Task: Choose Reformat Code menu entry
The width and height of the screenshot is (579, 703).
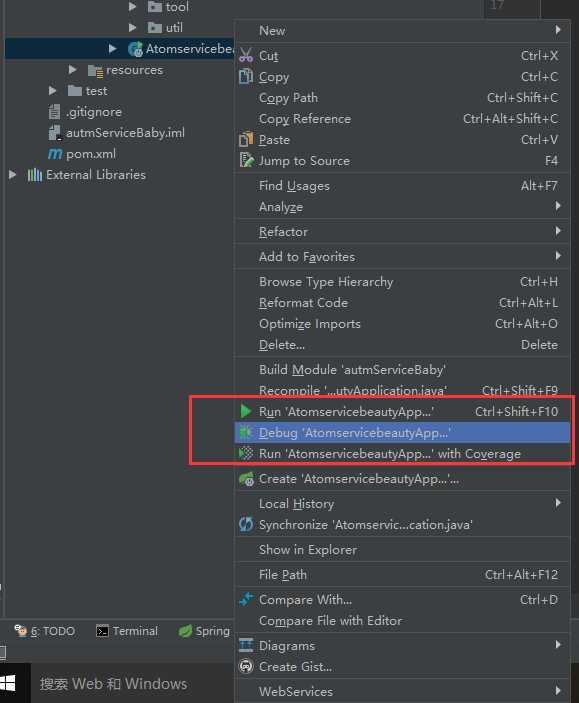Action: (402, 303)
